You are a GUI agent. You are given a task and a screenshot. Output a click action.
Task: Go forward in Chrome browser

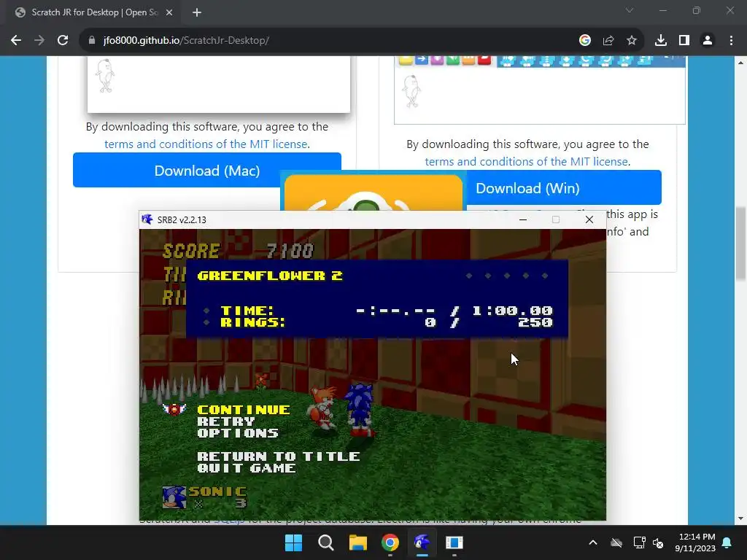pyautogui.click(x=39, y=41)
